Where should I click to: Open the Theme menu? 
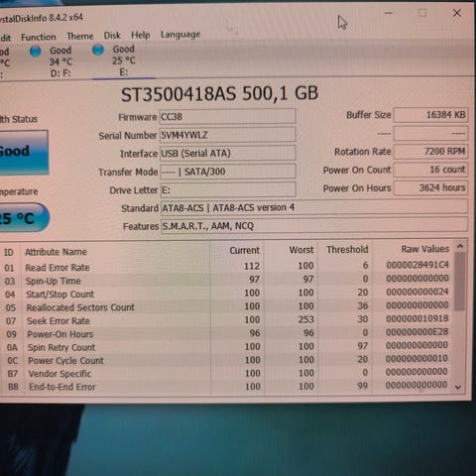click(80, 36)
